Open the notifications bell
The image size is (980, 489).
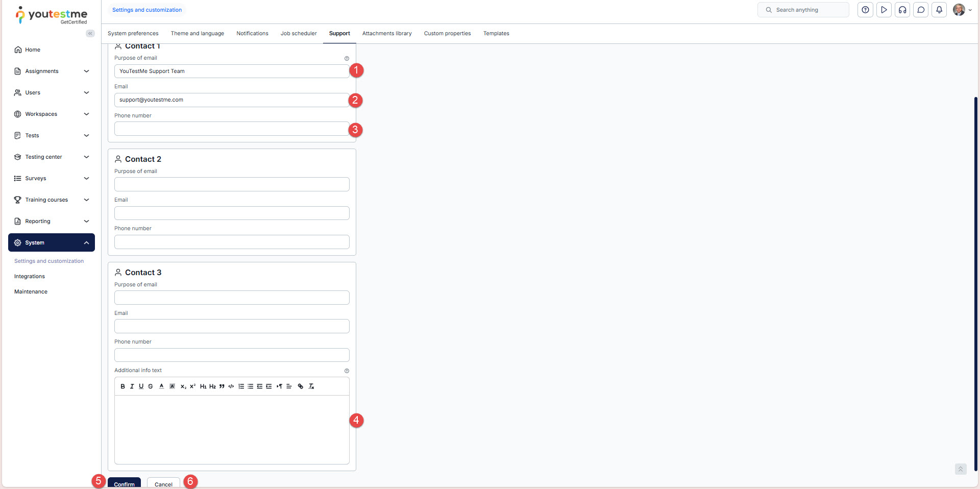(939, 10)
